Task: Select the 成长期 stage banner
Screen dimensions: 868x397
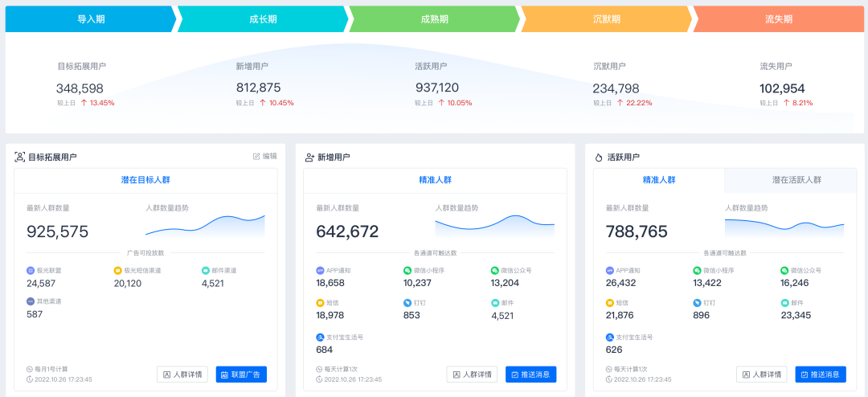Action: point(263,18)
